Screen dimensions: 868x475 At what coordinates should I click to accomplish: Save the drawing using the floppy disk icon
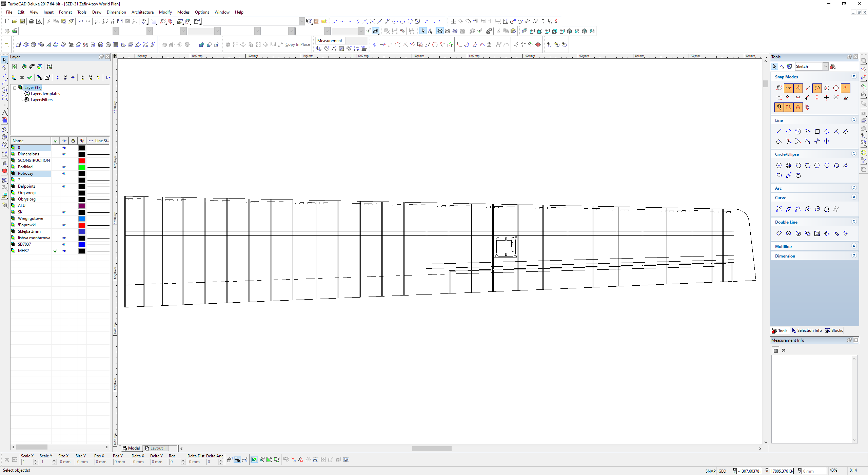(x=22, y=21)
